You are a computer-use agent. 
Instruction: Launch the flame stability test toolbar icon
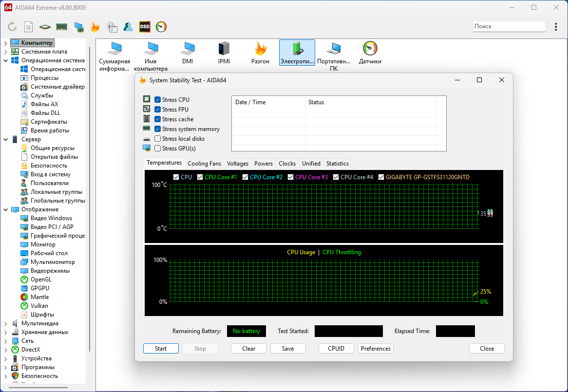point(95,27)
